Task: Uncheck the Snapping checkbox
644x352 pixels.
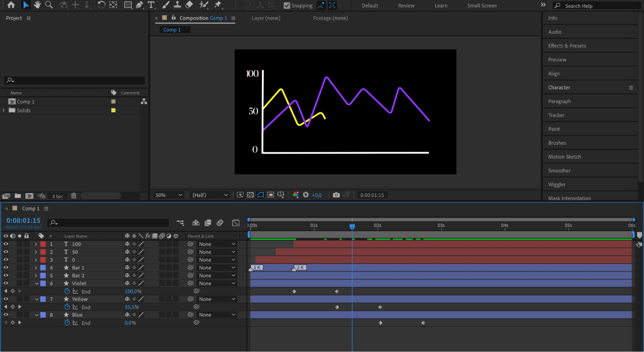Action: pos(286,5)
